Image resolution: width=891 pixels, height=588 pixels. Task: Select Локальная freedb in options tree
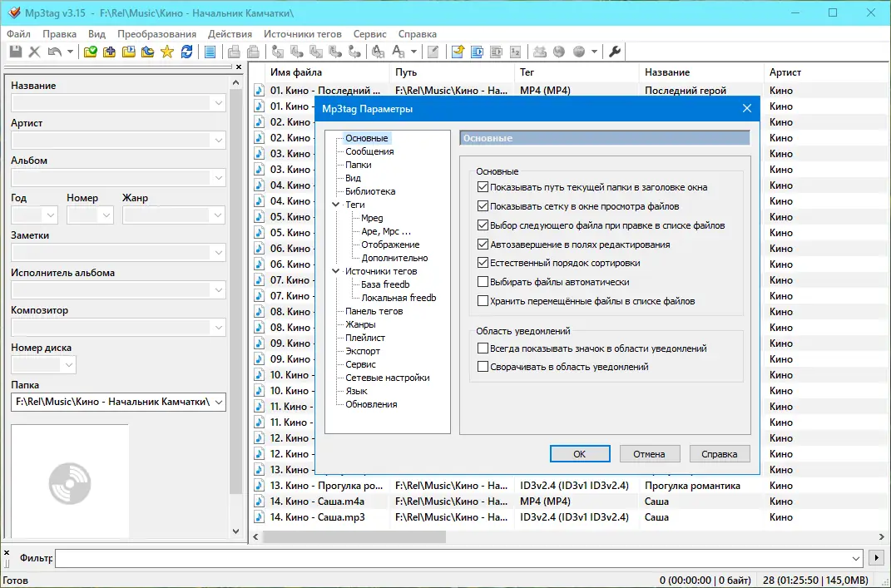[398, 298]
